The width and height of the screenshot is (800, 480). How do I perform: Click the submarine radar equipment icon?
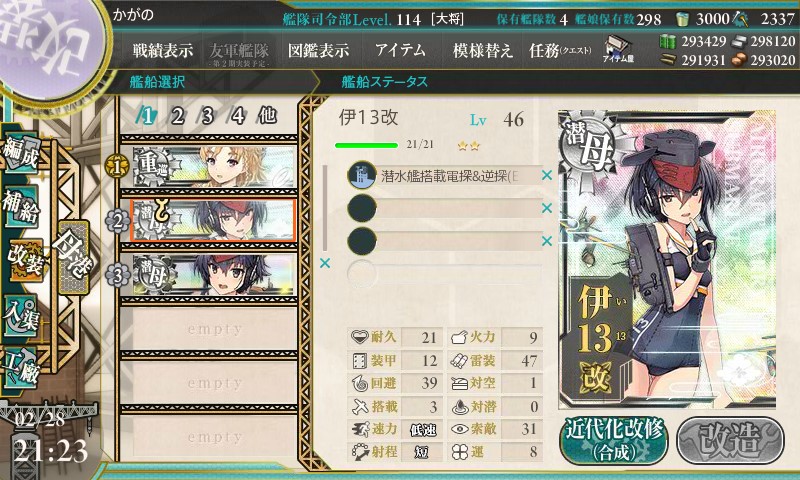pos(362,175)
